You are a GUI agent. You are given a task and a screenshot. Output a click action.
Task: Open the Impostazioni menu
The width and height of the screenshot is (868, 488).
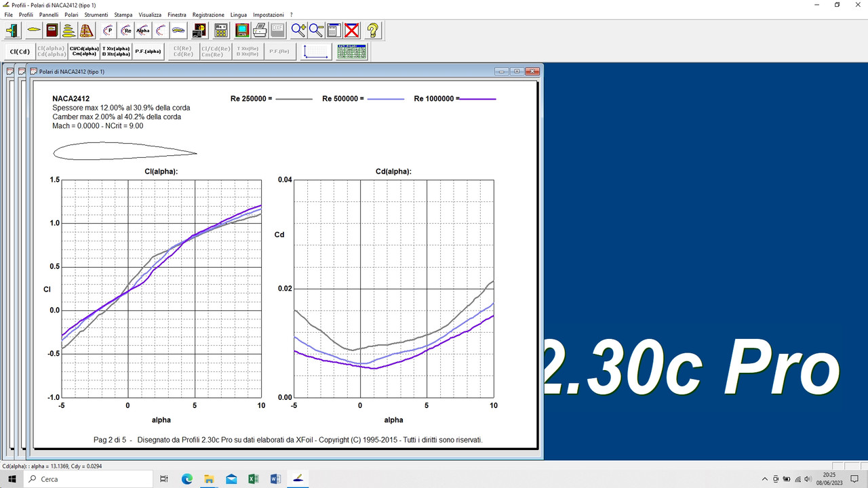[269, 14]
